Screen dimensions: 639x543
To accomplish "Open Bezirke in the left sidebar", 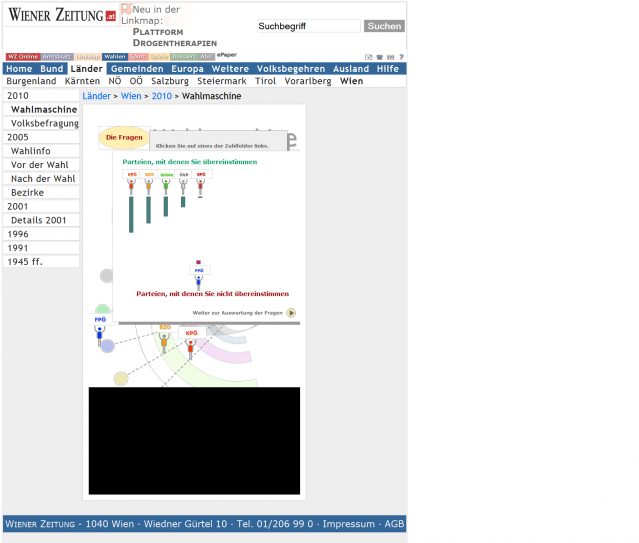I will pos(41,193).
